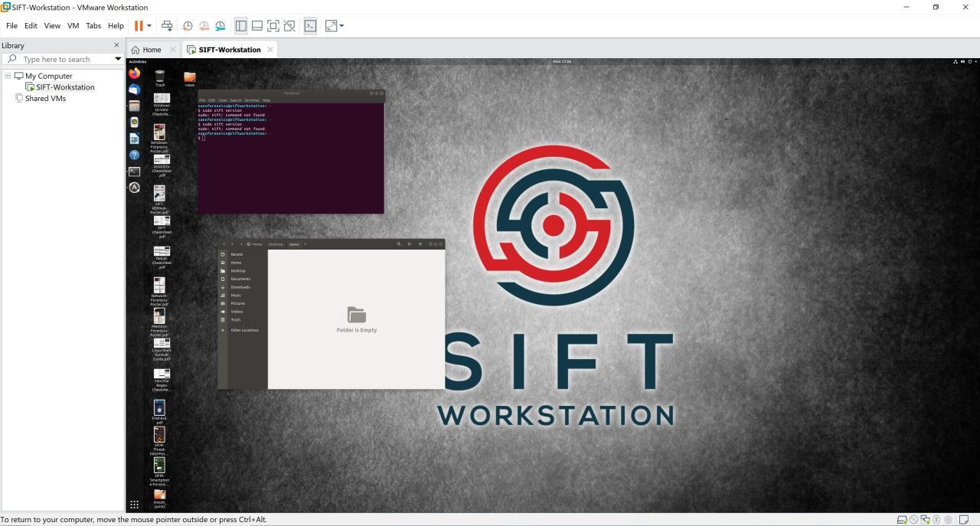Take a snapshot of the virtual machine
The image size is (980, 526).
click(x=188, y=25)
